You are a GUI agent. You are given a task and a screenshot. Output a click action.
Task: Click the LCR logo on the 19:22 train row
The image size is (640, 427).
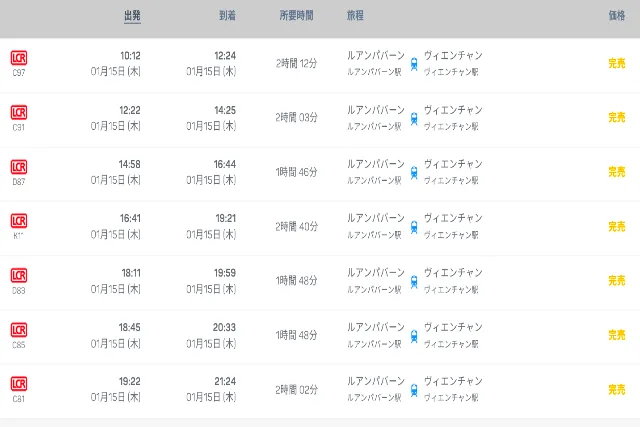(19, 384)
